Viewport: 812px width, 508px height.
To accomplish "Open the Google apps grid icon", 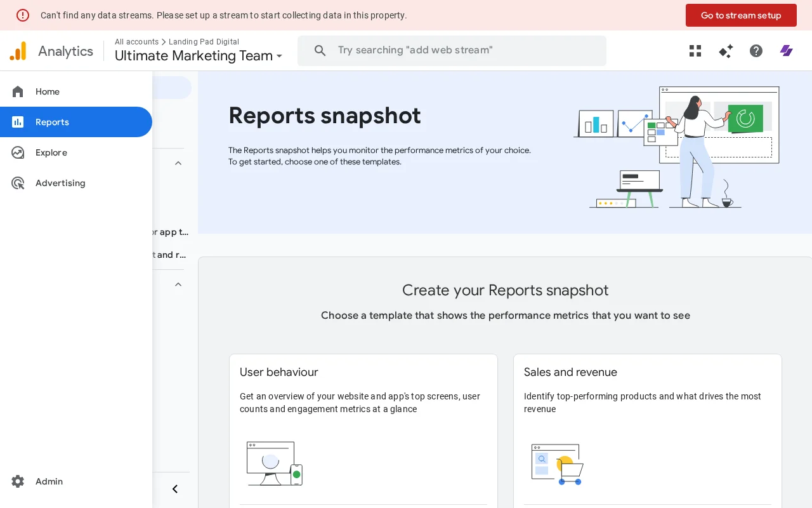I will click(x=695, y=51).
